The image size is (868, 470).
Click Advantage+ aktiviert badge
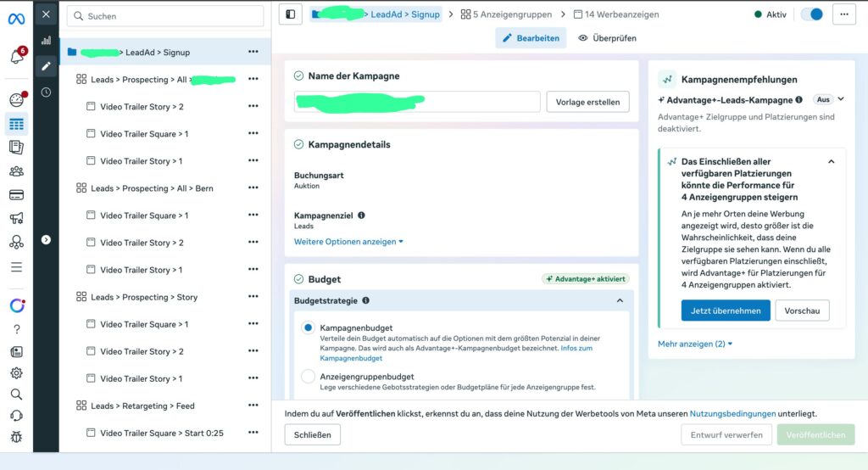[586, 279]
